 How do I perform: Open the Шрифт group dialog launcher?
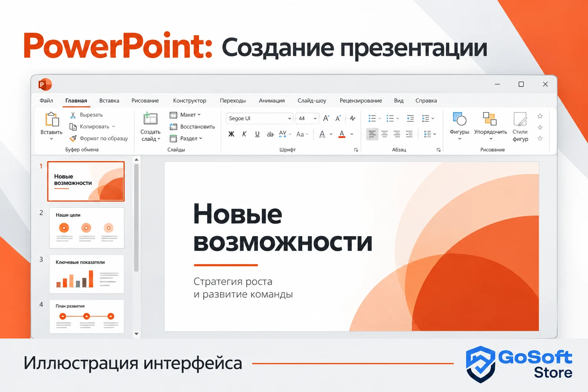click(356, 150)
